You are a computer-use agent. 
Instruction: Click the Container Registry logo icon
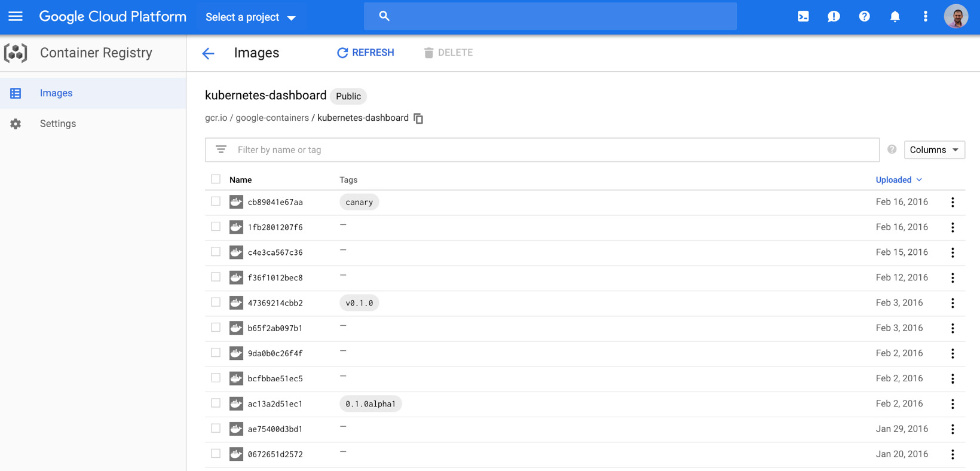16,53
